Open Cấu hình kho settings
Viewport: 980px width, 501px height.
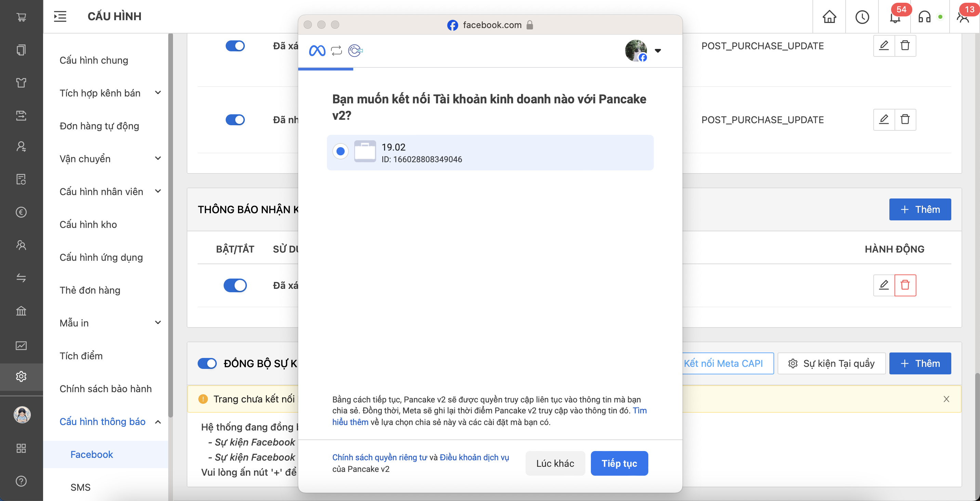click(88, 224)
